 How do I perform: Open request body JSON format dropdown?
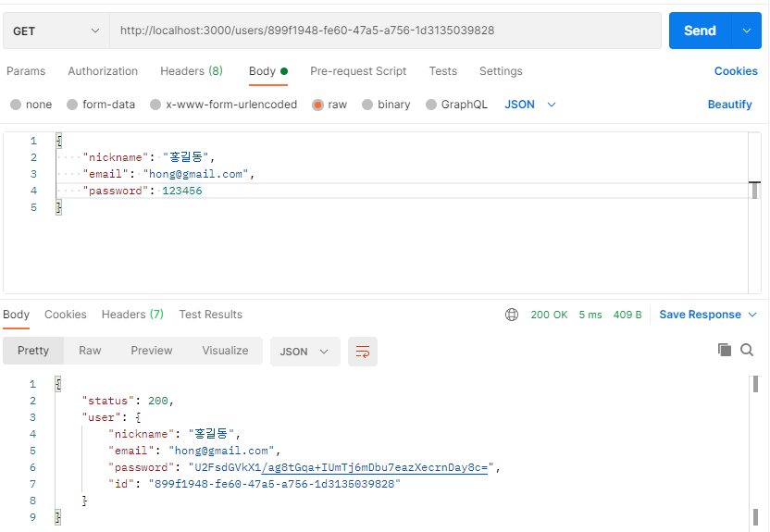tap(530, 105)
